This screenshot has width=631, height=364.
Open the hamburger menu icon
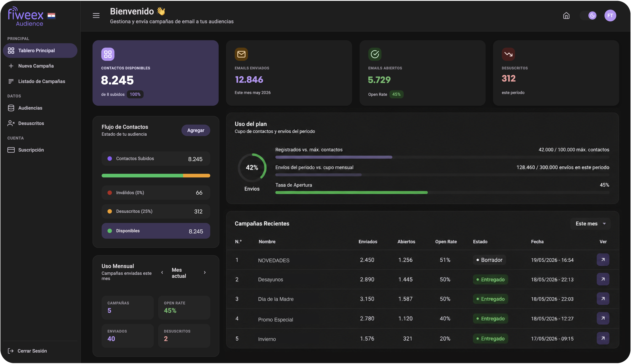(x=96, y=16)
